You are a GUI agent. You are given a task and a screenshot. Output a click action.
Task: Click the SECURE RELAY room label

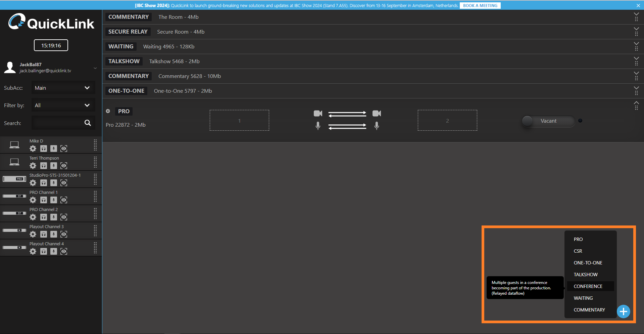pyautogui.click(x=128, y=32)
